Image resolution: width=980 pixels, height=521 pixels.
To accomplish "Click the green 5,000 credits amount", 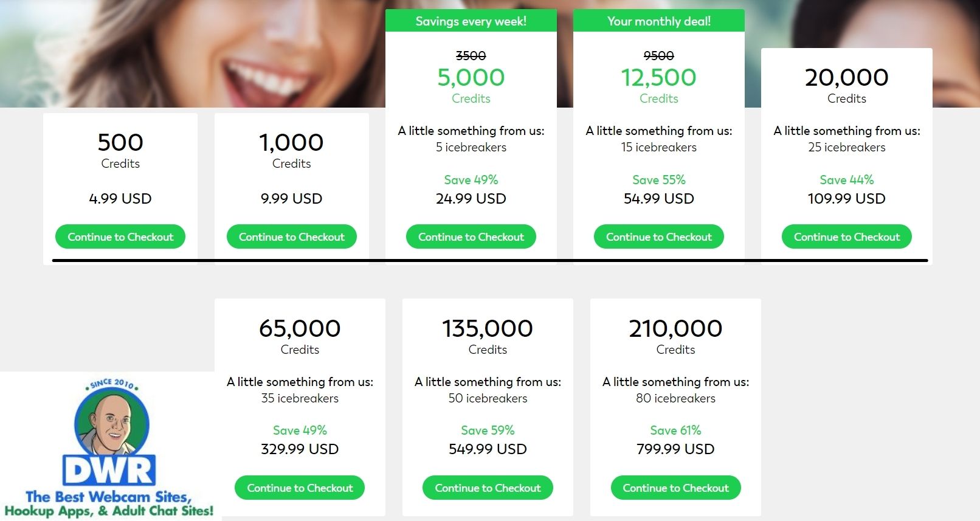I will pyautogui.click(x=471, y=78).
